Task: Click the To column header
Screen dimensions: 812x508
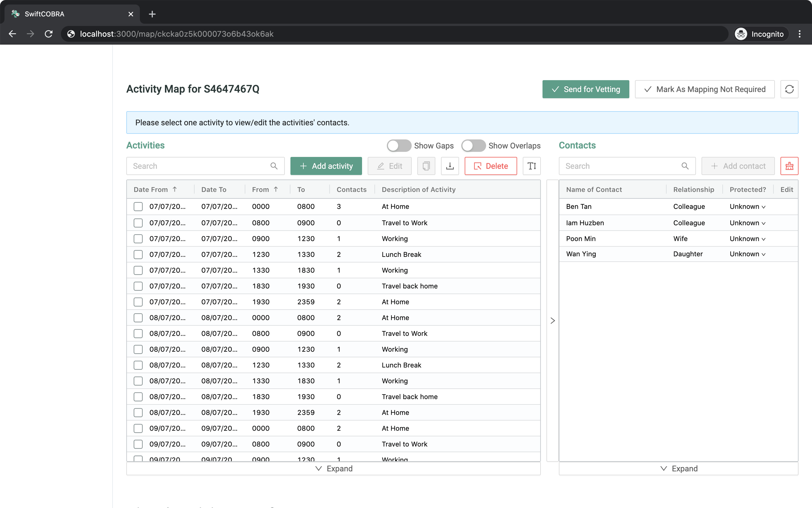Action: (x=301, y=189)
